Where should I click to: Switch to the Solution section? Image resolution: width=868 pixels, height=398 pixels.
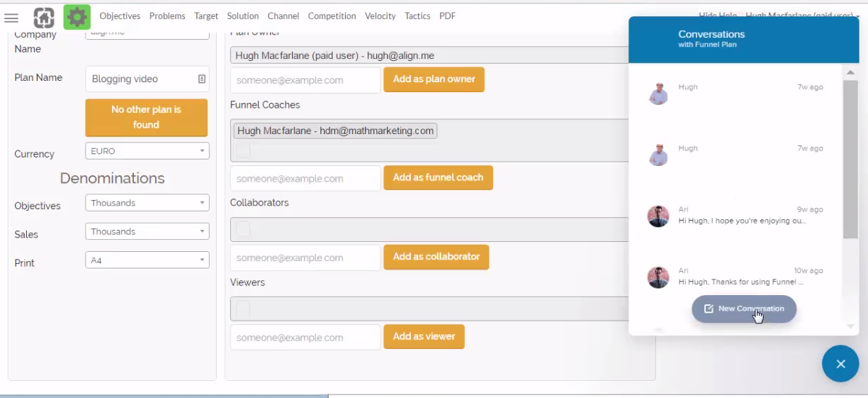[x=243, y=16]
